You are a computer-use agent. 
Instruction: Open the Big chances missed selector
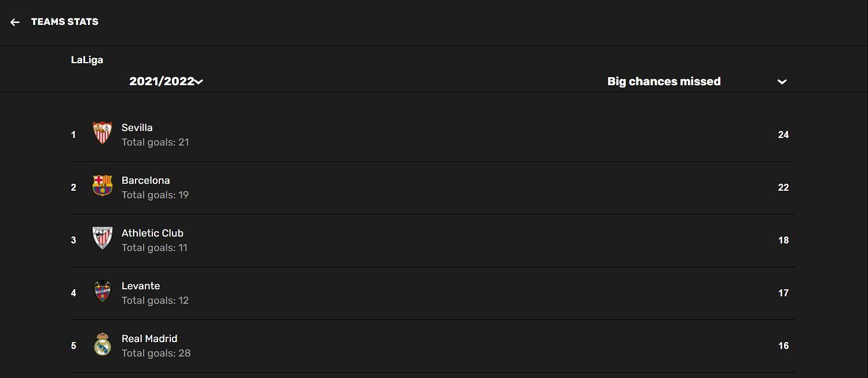[697, 82]
